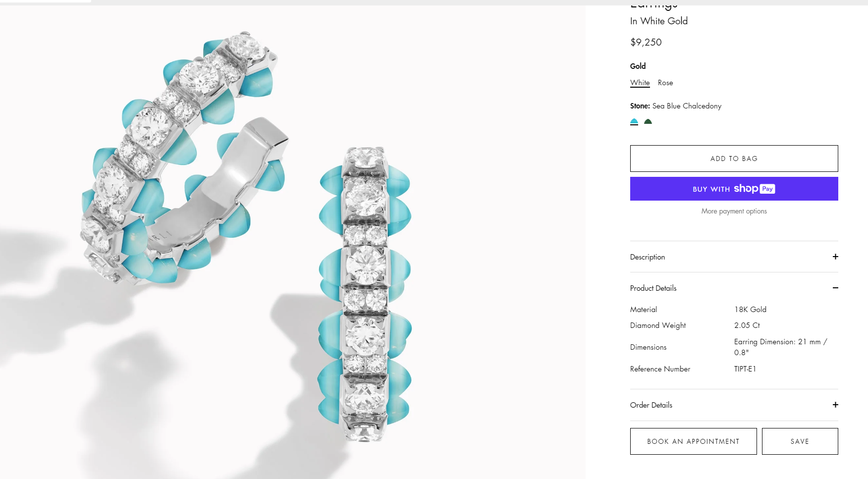Choose the Rose gold option
The image size is (868, 479).
coord(665,83)
